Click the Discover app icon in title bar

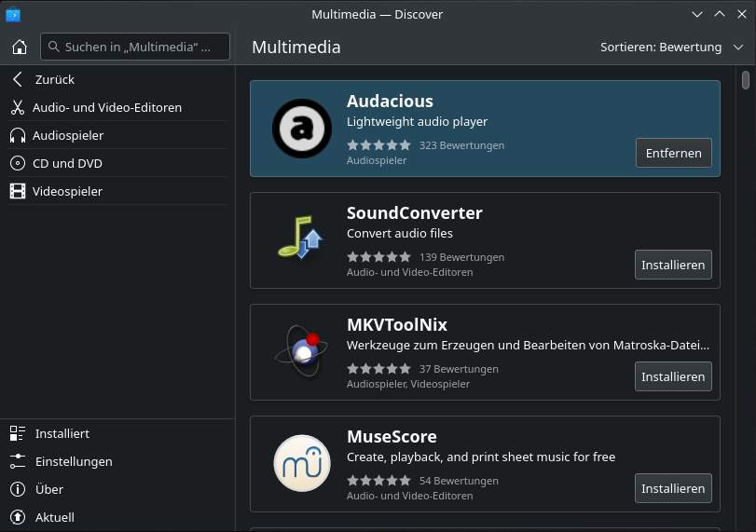click(13, 15)
